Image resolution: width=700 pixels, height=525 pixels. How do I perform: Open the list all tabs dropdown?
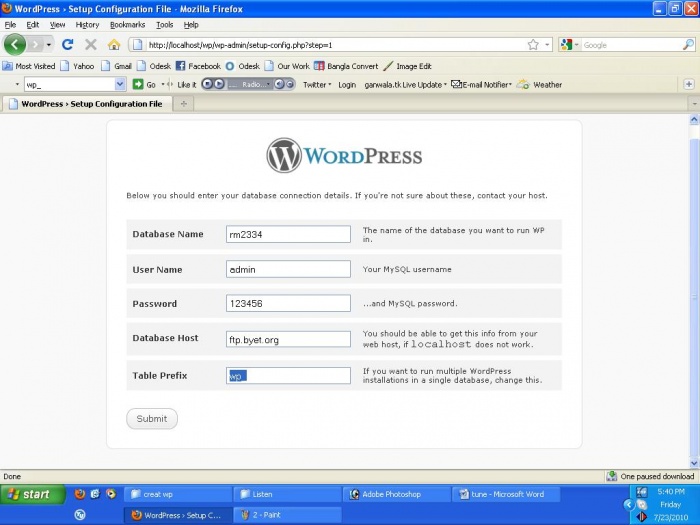694,104
